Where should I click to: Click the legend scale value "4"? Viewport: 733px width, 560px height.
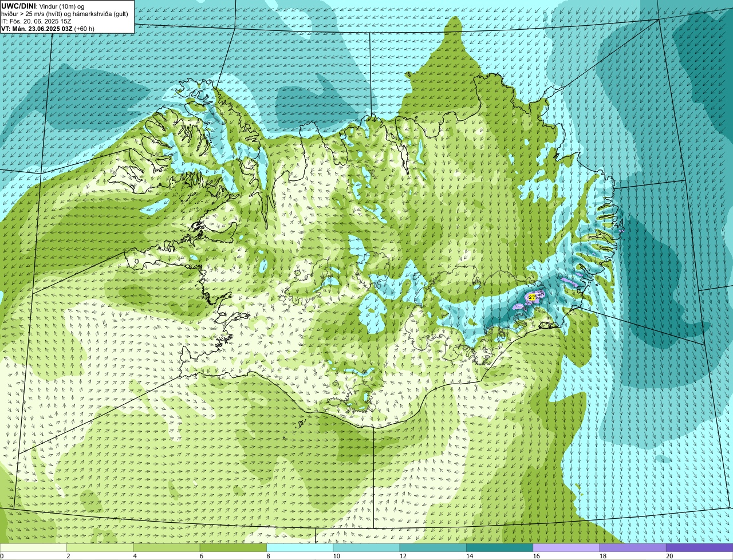(x=135, y=556)
